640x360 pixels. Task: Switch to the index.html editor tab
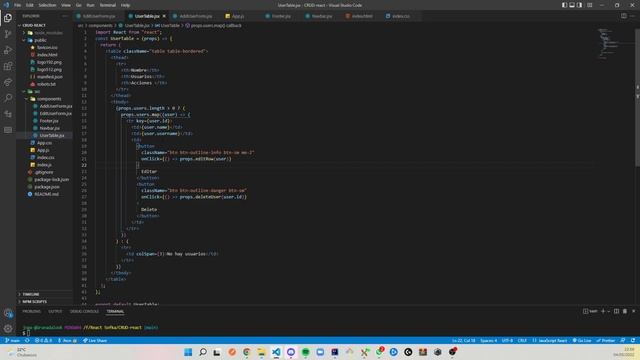coord(362,16)
